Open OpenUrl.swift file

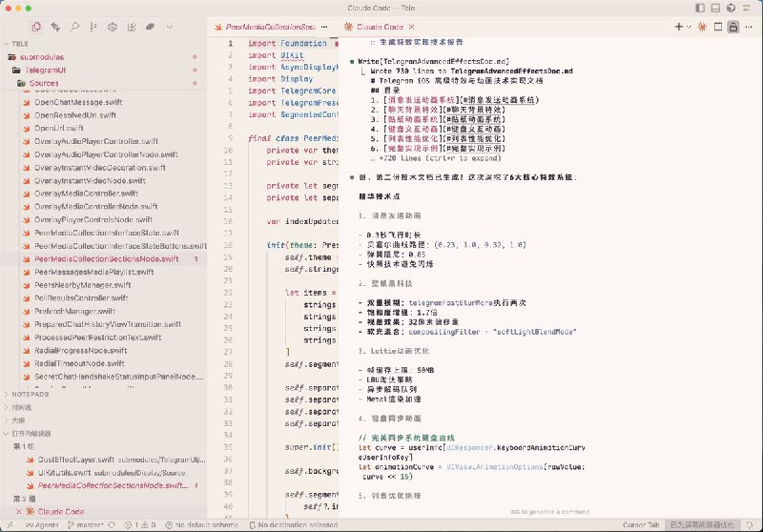(58, 128)
